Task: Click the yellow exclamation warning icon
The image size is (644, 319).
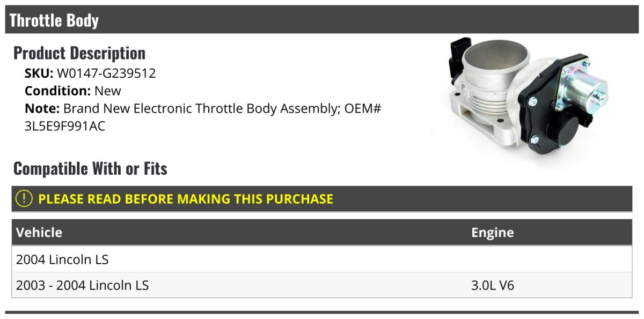Action: tap(24, 199)
